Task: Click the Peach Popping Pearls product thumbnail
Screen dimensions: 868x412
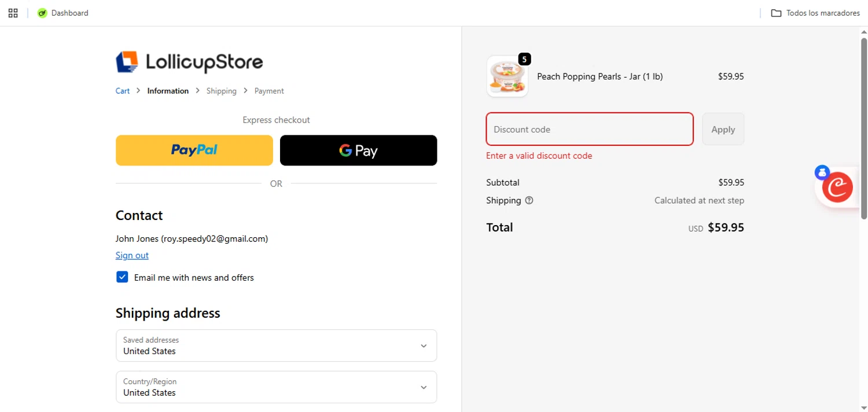Action: (x=507, y=76)
